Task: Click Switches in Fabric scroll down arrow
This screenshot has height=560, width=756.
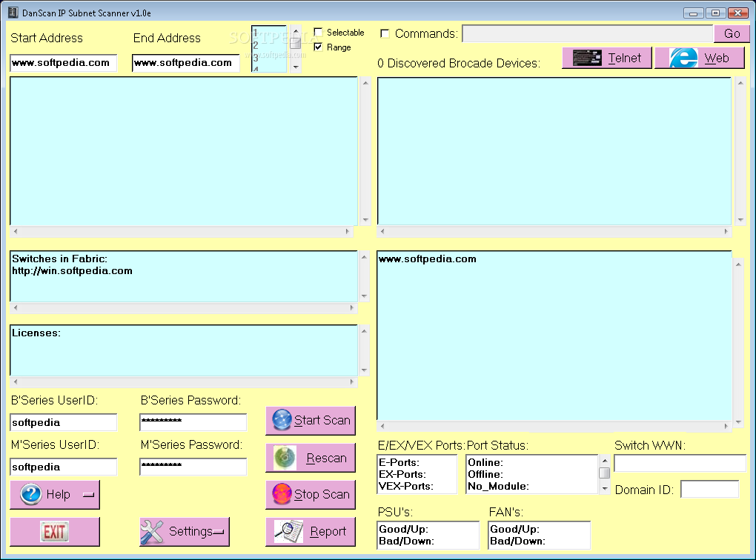Action: pos(364,296)
